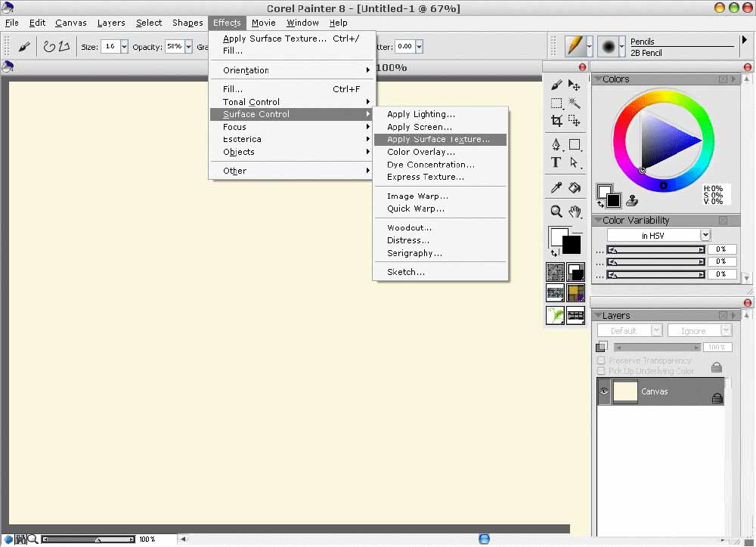
Task: Select the Text tool
Action: pyautogui.click(x=556, y=162)
